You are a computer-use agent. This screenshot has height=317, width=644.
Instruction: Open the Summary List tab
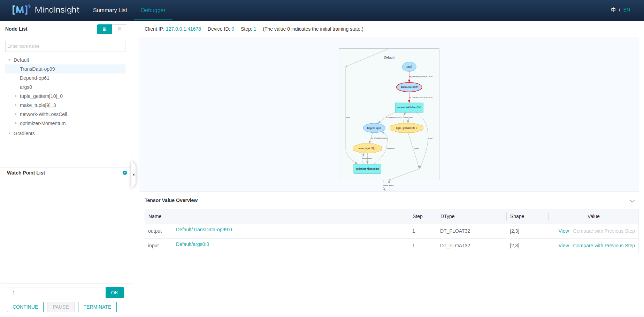(110, 10)
